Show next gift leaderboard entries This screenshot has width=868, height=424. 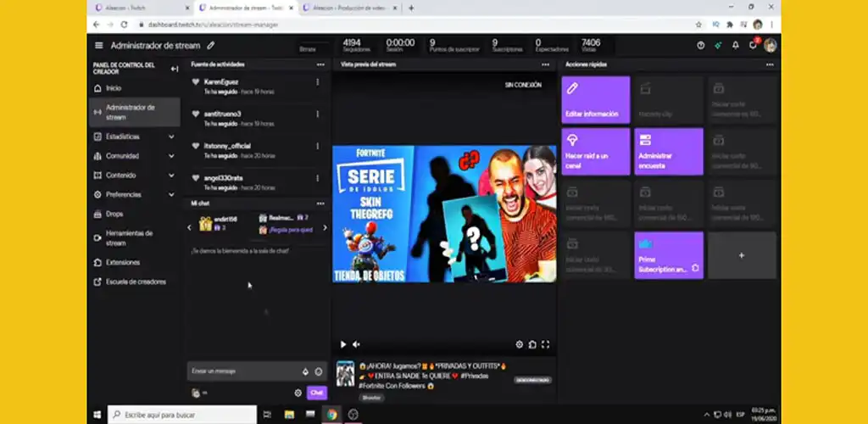point(325,227)
